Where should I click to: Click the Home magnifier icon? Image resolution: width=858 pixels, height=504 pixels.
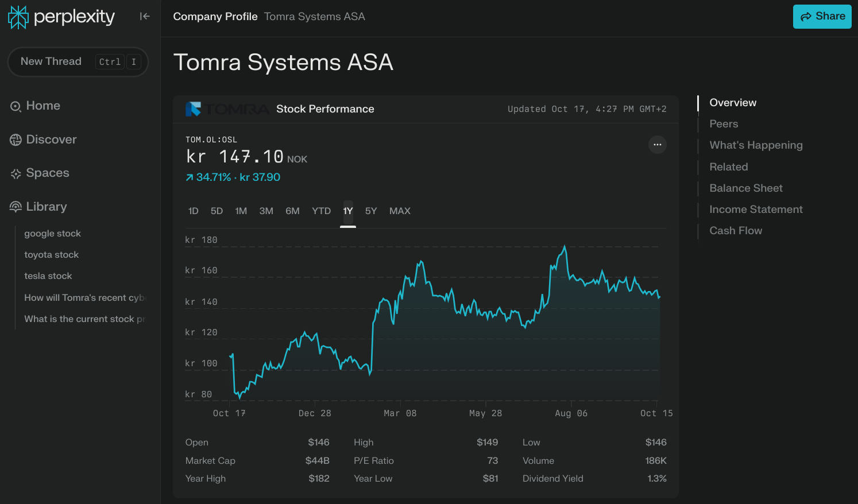tap(16, 106)
